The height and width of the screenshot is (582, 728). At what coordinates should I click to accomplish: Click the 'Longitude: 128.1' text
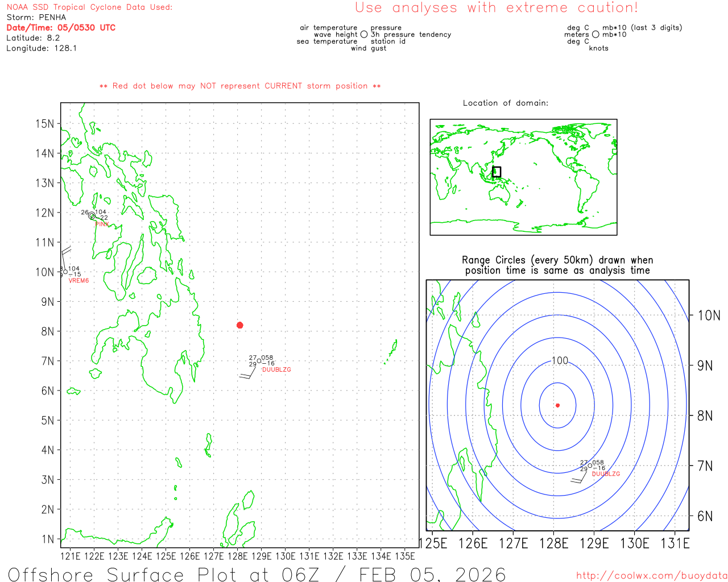42,48
